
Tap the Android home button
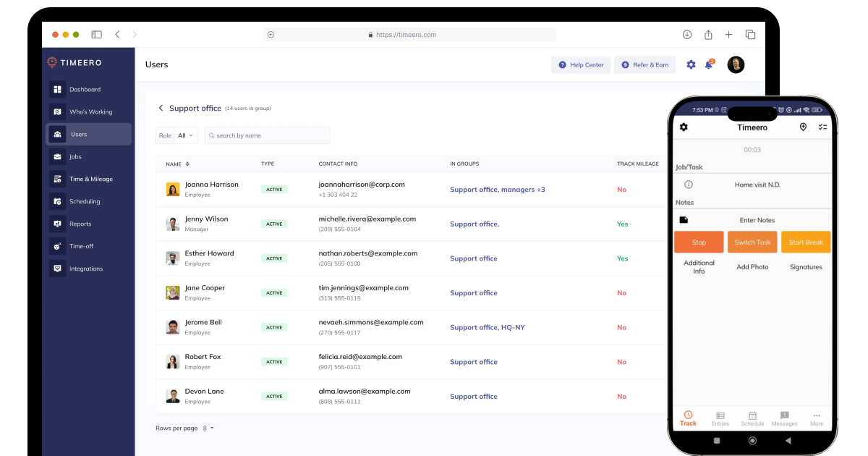(x=752, y=440)
